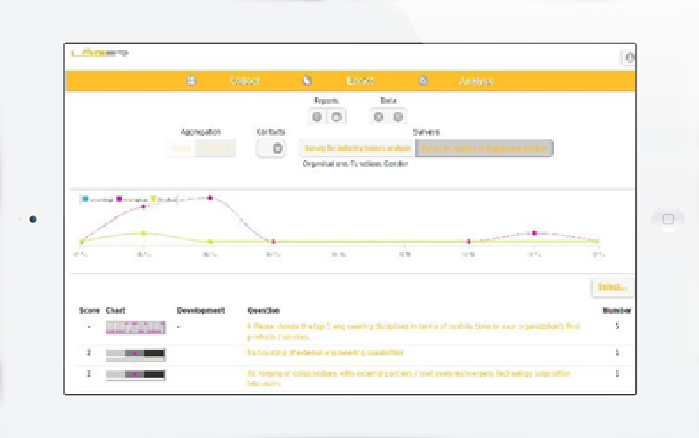The width and height of the screenshot is (699, 438).
Task: Click the yellow logo in the top-left corner
Action: 99,53
